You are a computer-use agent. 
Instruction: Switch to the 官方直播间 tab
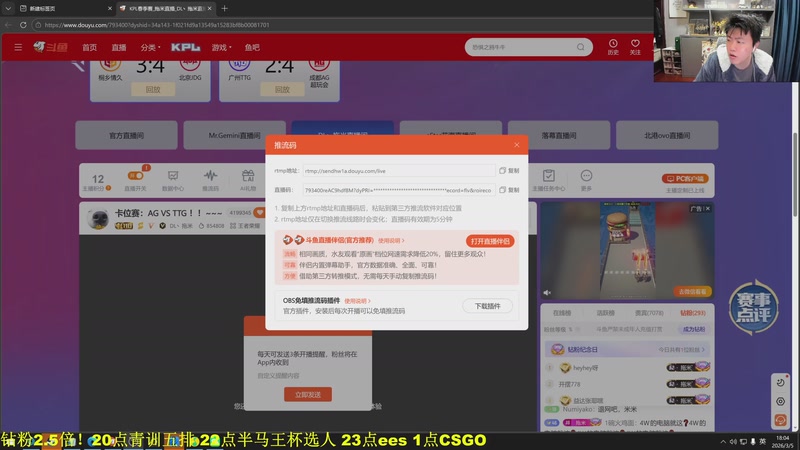click(127, 135)
